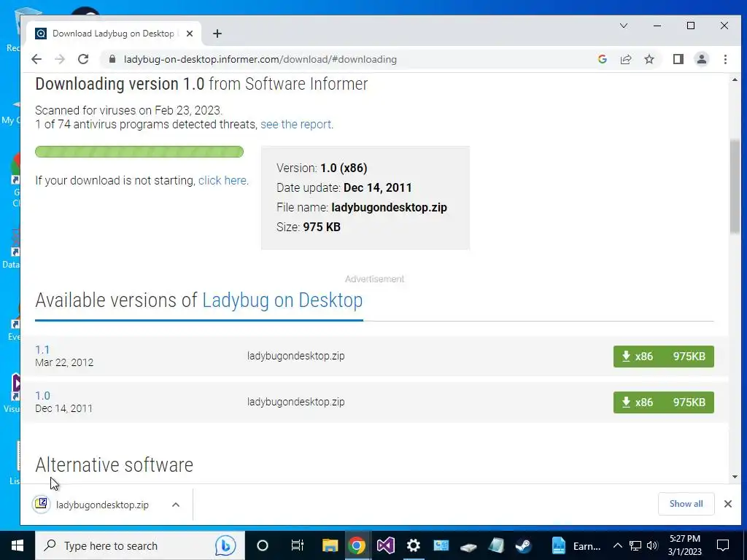Screen dimensions: 747x560
Task: Click 'Alternative software' heading
Action: click(x=115, y=464)
